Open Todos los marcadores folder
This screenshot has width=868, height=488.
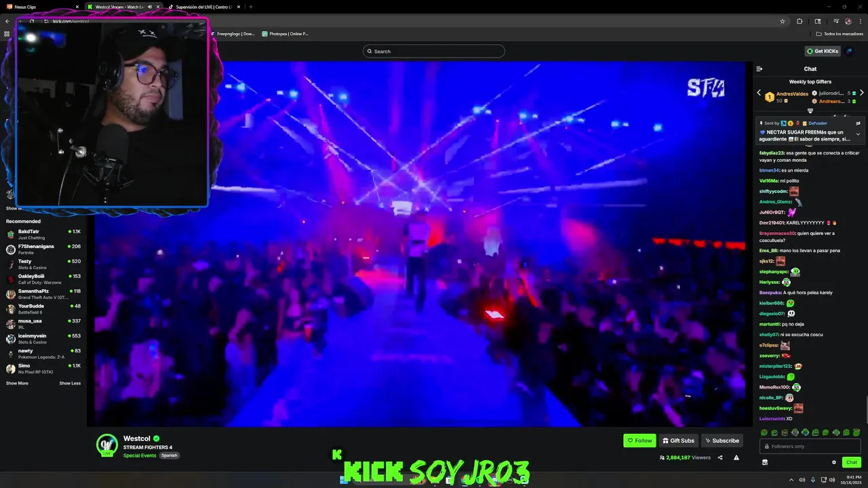click(x=840, y=33)
